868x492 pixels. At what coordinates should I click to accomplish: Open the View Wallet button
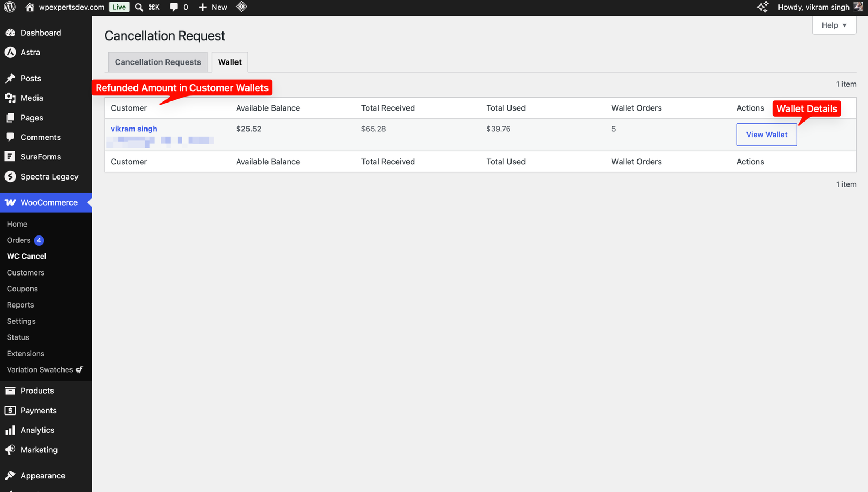point(767,135)
